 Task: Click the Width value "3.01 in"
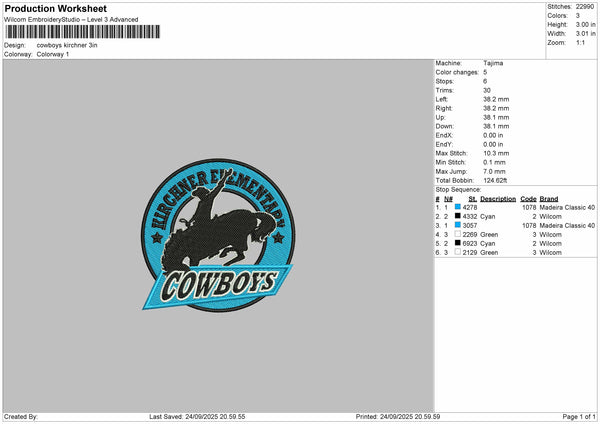pyautogui.click(x=585, y=34)
